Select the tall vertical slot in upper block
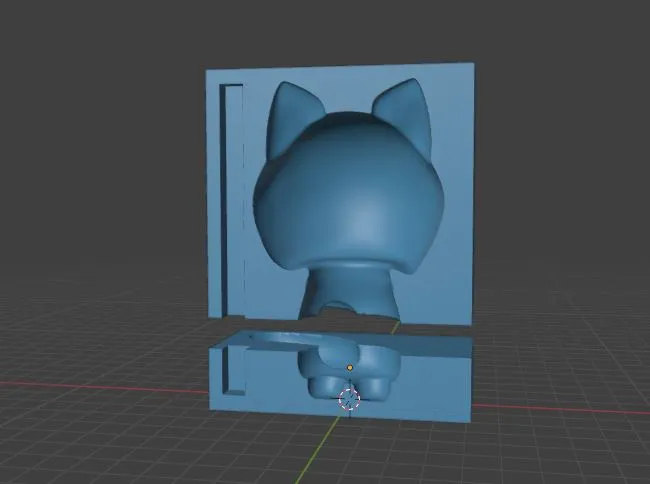 coord(231,201)
